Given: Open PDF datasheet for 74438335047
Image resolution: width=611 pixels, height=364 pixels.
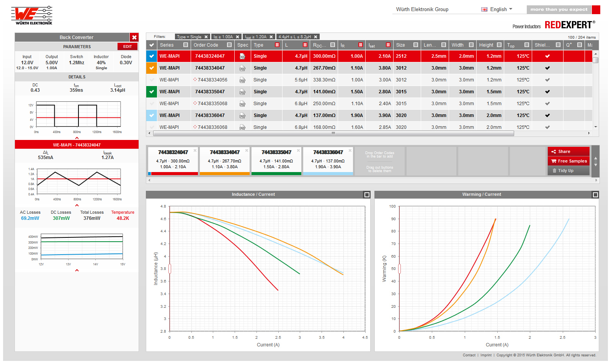Looking at the screenshot, I should pos(242,92).
